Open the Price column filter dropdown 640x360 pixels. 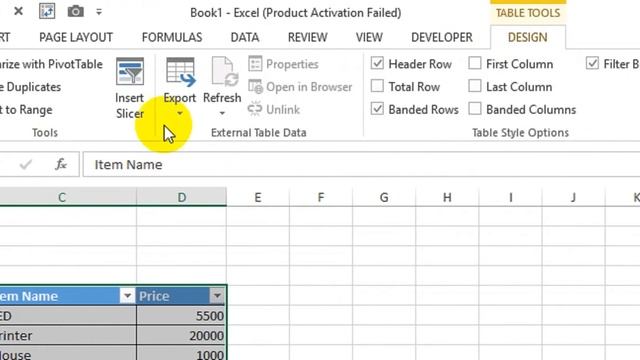click(217, 296)
